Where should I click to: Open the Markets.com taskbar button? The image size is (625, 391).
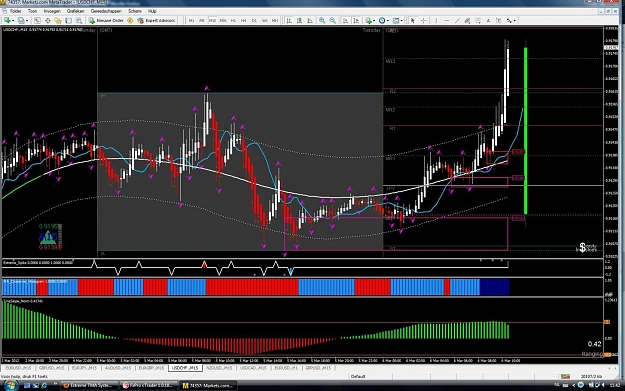tap(208, 385)
